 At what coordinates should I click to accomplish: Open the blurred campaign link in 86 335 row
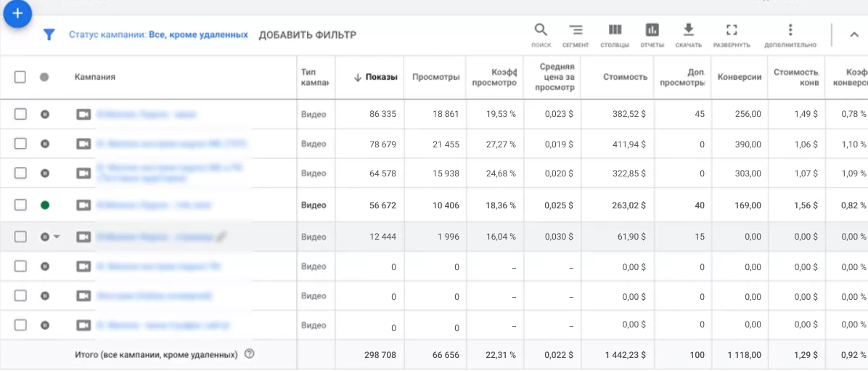[147, 114]
